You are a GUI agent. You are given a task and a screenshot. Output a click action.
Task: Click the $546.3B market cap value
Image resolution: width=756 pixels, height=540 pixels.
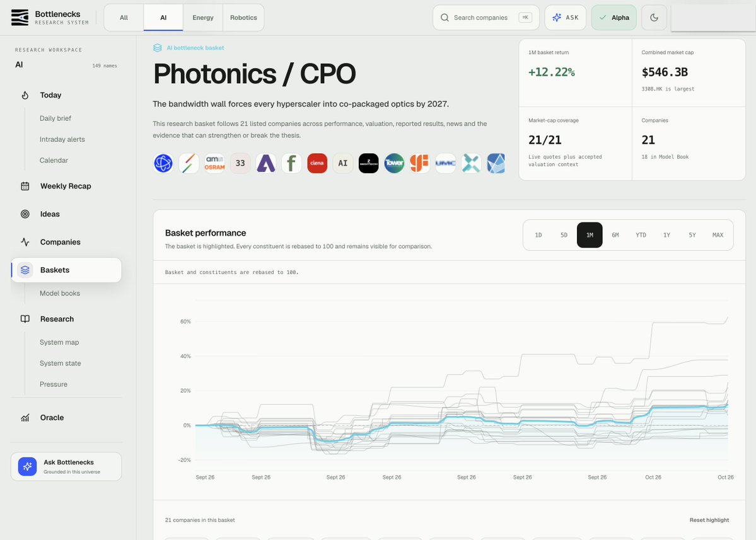click(x=665, y=72)
